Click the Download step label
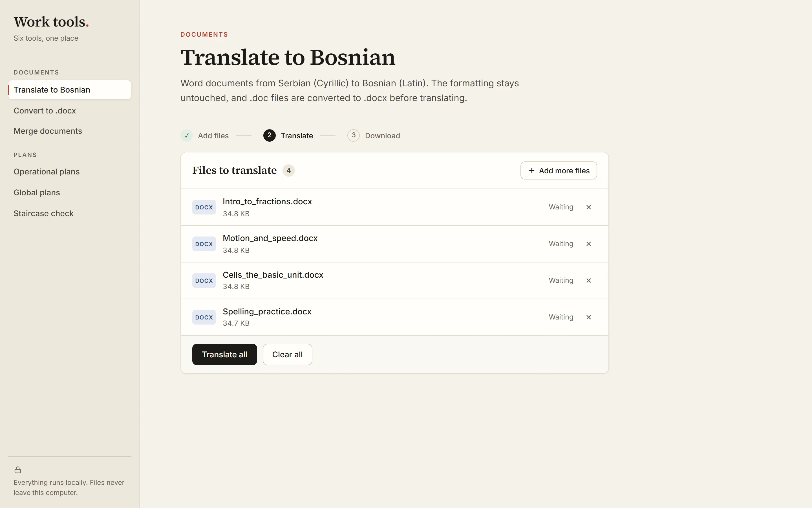This screenshot has width=812, height=508. tap(383, 136)
